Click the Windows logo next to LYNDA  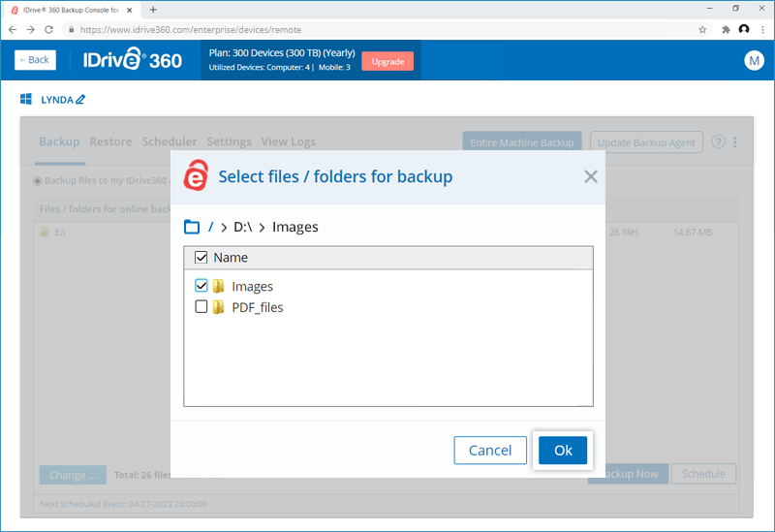click(26, 99)
